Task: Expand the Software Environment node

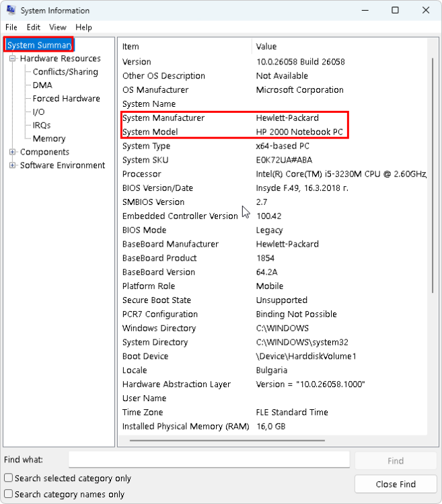Action: [x=12, y=165]
